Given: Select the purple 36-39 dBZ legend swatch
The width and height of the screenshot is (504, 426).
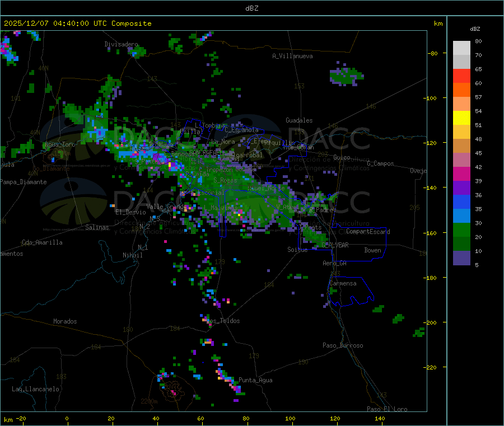Looking at the screenshot, I should [461, 188].
